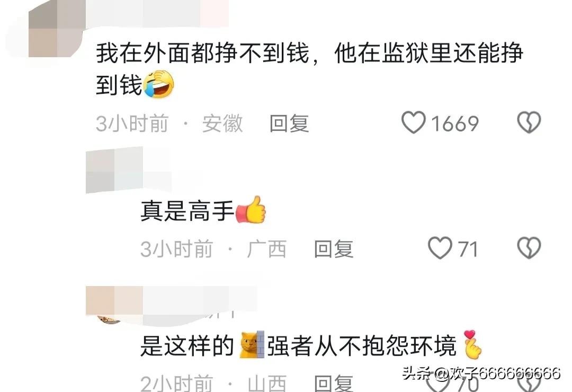Image resolution: width=572 pixels, height=392 pixels.
Task: Tap the thumbs-up emoji after 真是高手
Action: [x=251, y=209]
